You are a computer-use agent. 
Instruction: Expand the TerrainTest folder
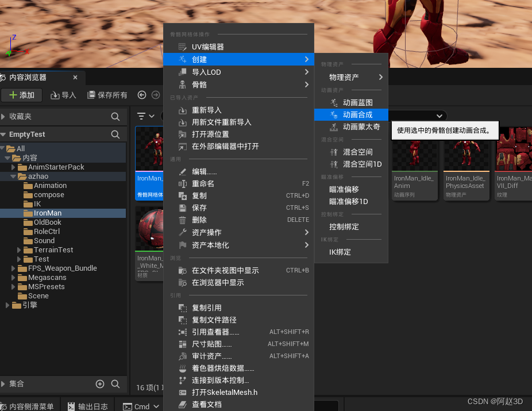pyautogui.click(x=19, y=250)
